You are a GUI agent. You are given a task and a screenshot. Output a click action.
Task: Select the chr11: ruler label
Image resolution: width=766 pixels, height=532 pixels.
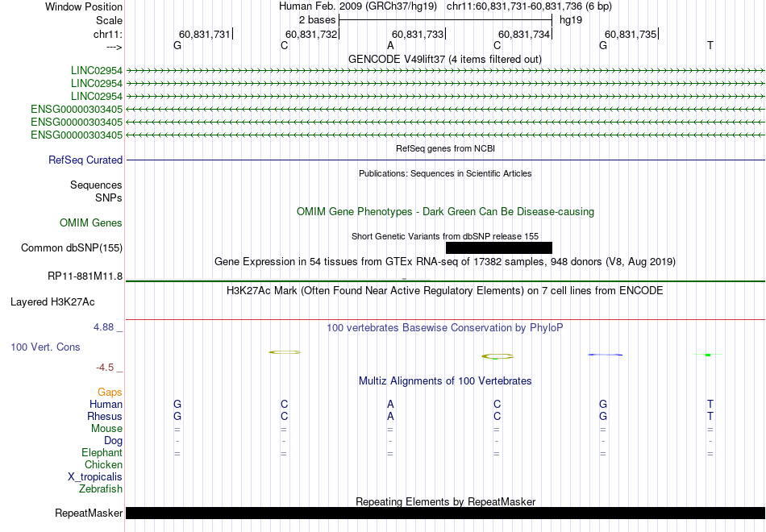(107, 34)
